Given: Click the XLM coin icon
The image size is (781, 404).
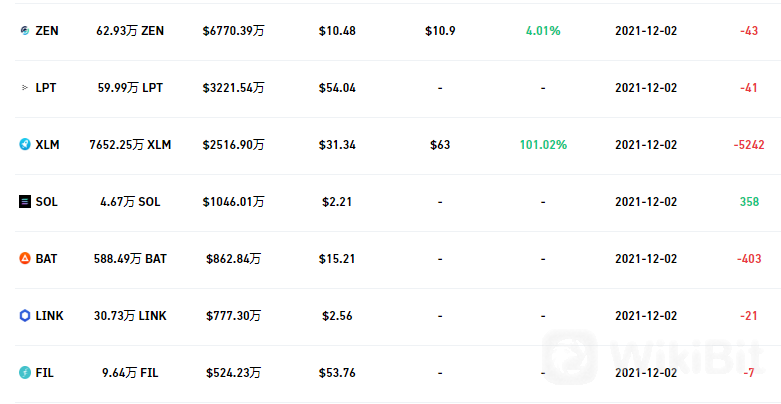Looking at the screenshot, I should 25,145.
